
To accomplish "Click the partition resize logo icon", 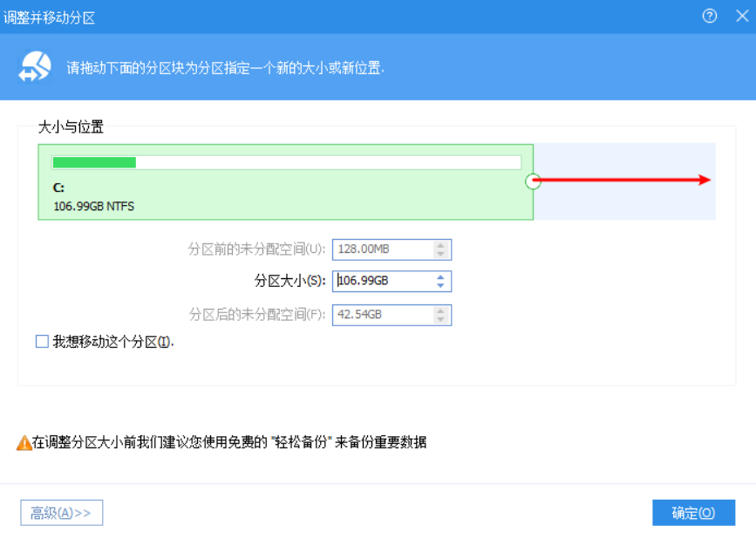I will coord(35,67).
